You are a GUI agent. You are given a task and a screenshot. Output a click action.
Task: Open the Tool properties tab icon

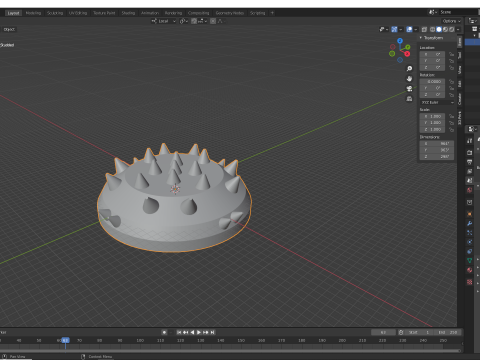[470, 141]
